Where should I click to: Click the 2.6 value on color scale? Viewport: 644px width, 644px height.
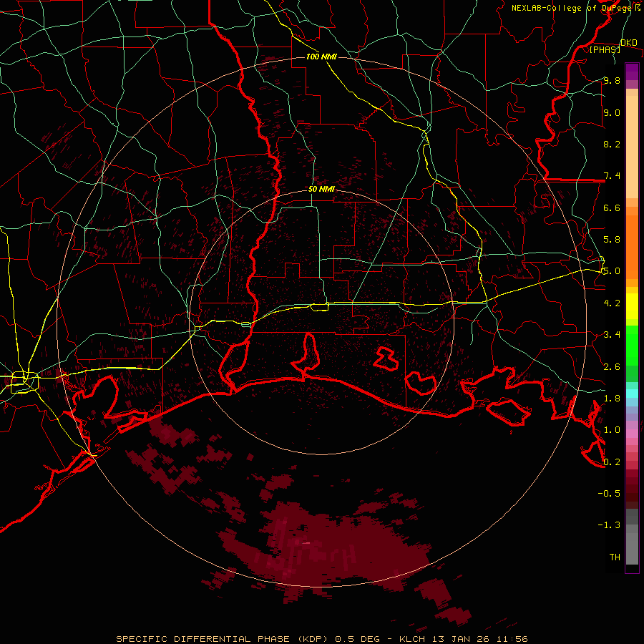pyautogui.click(x=612, y=367)
